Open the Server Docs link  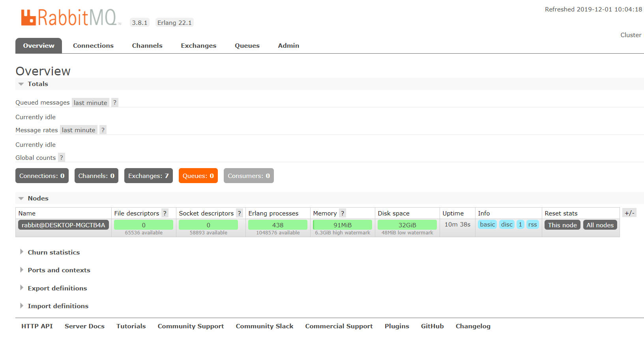(84, 326)
